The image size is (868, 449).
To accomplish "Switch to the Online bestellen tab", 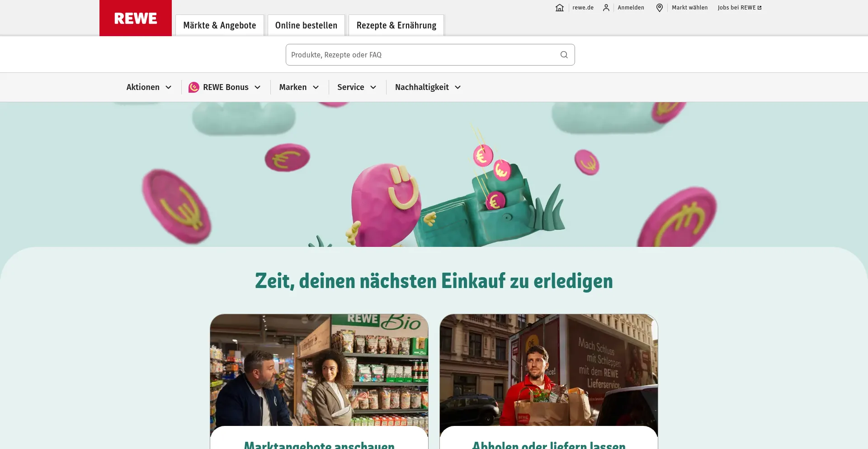I will click(x=306, y=25).
